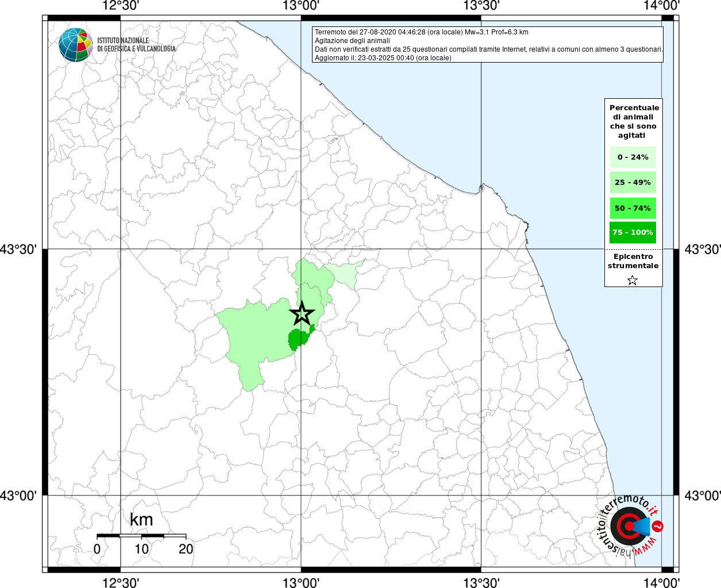This screenshot has width=721, height=588.
Task: Click the left axis label 43°30'
Action: point(18,250)
